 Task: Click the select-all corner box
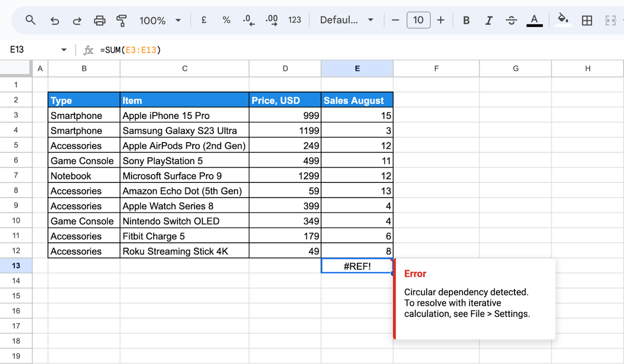click(x=16, y=69)
